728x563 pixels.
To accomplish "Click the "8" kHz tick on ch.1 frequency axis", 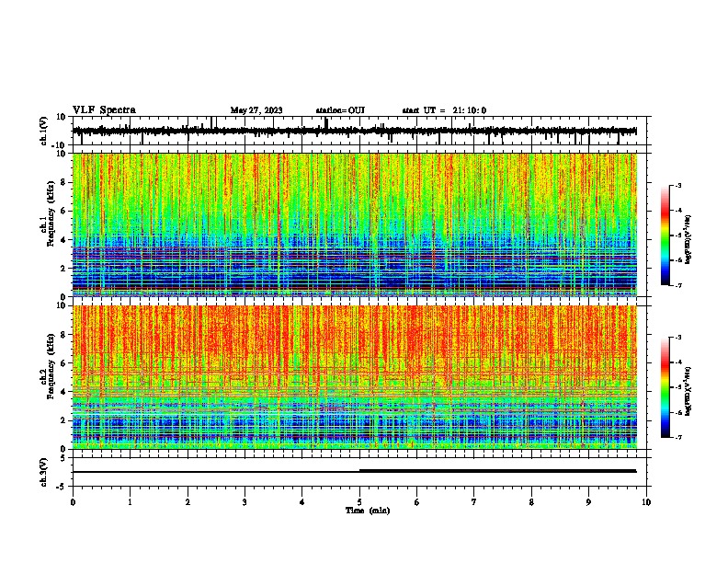I will (64, 182).
